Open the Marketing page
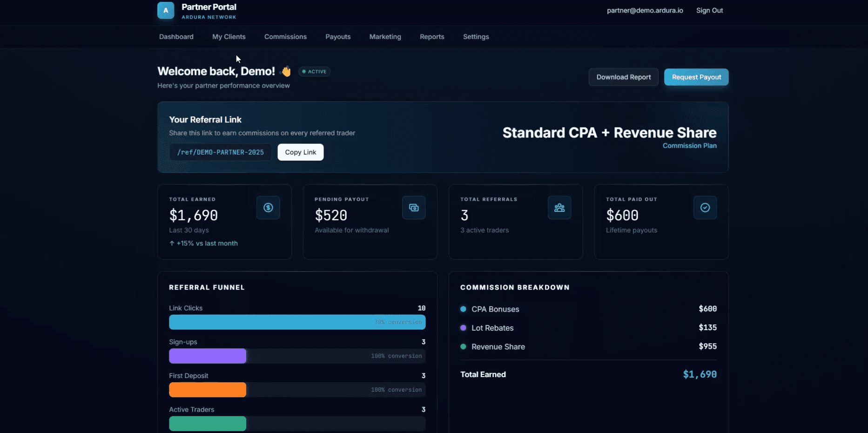Image resolution: width=868 pixels, height=433 pixels. [385, 37]
